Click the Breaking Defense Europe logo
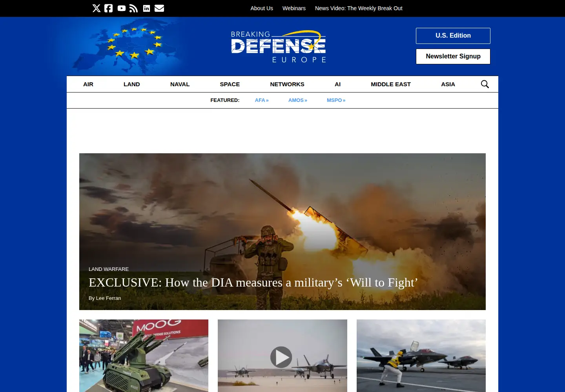The height and width of the screenshot is (392, 565). [279, 47]
